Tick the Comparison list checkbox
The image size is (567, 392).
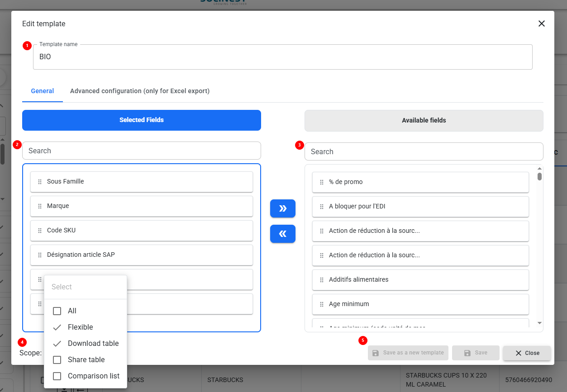pos(57,376)
